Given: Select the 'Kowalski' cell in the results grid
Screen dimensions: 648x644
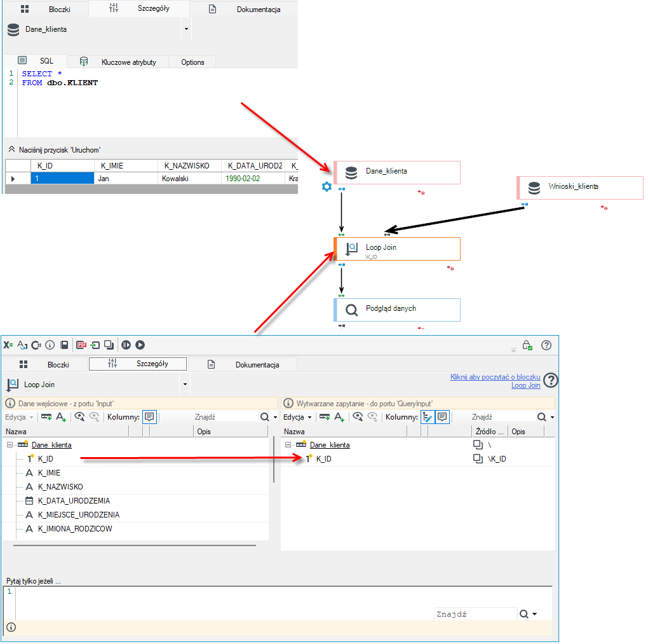Looking at the screenshot, I should (189, 178).
